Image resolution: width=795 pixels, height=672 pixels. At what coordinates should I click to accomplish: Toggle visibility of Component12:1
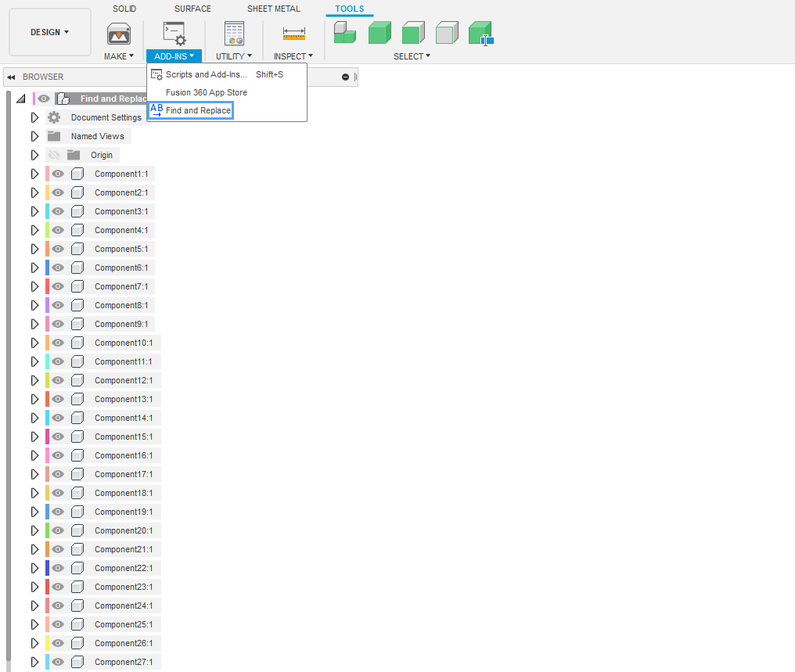[x=58, y=380]
